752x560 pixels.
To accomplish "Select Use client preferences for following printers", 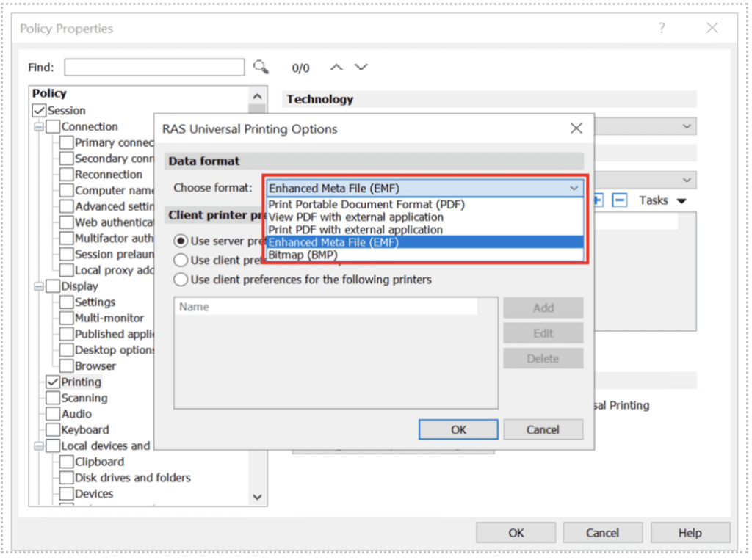I will pos(180,280).
